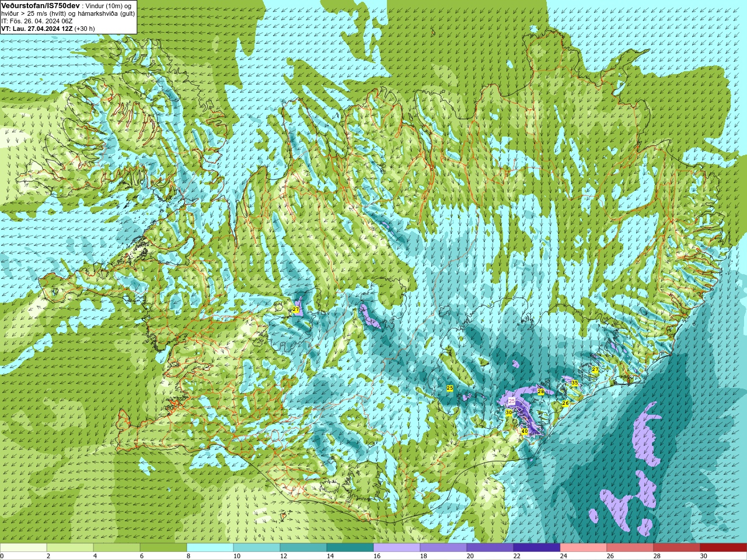
Task: Click the yellow 30 max-gust marker
Action: pyautogui.click(x=509, y=412)
